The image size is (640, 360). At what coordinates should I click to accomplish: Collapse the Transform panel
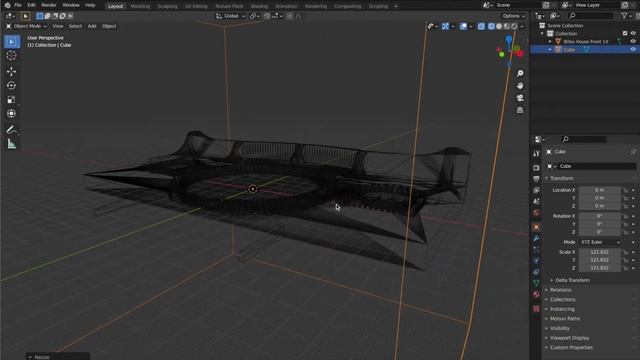point(561,178)
